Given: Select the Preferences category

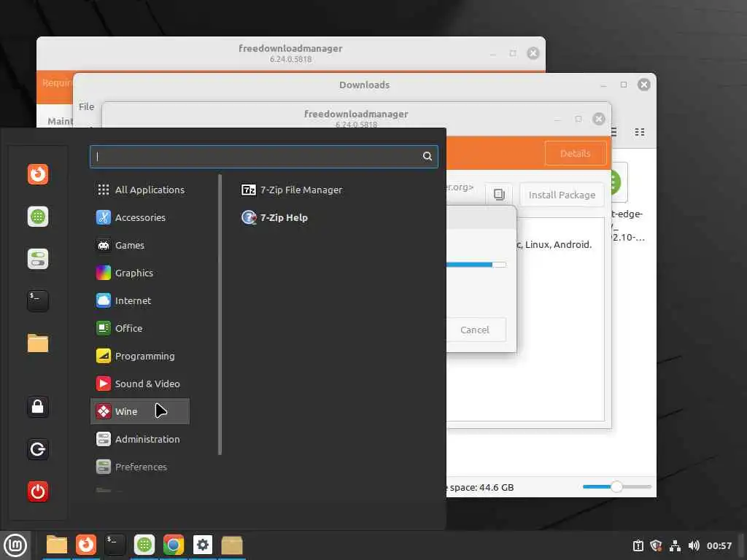Looking at the screenshot, I should 140,467.
